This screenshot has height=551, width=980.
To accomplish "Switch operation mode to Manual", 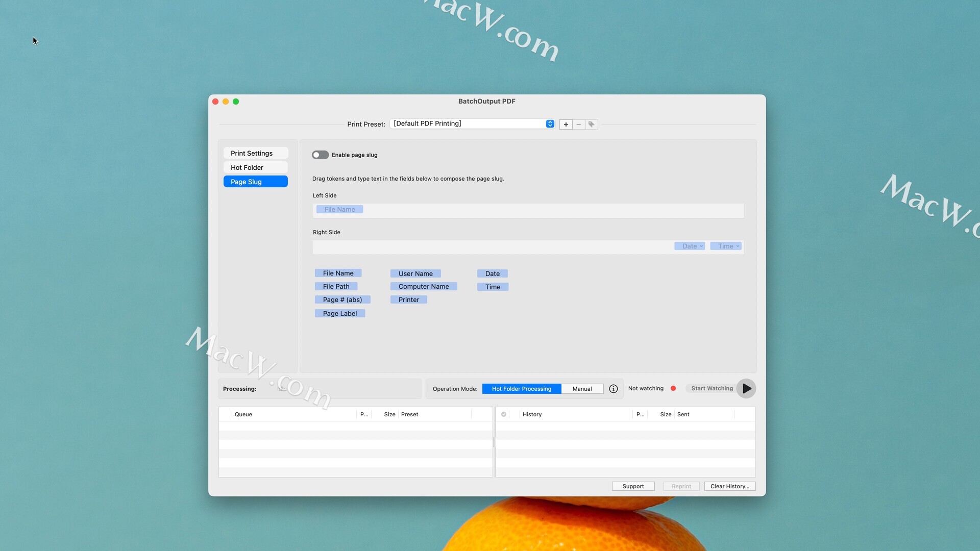I will [x=582, y=389].
